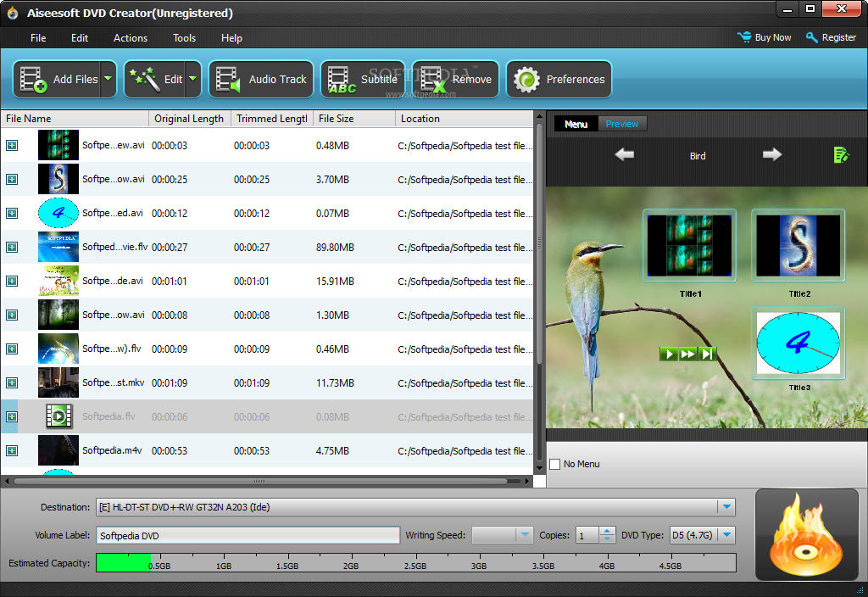
Task: Decrease Copies with the down stepper
Action: pyautogui.click(x=607, y=539)
